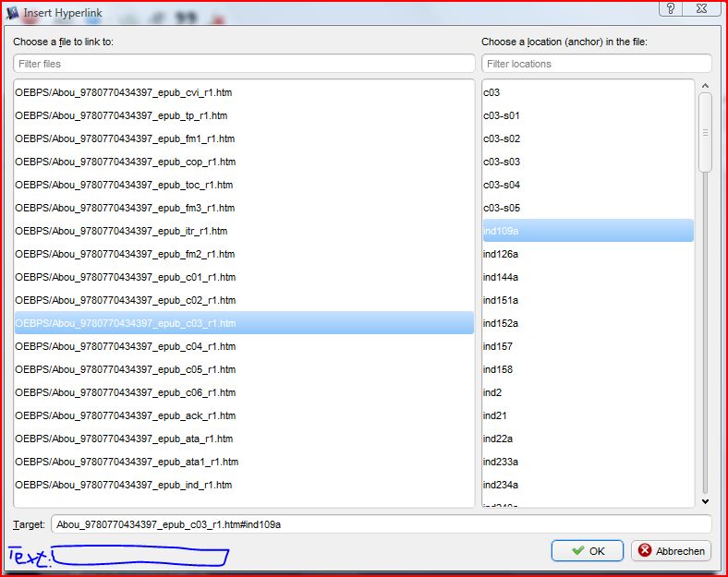Select file epub_ata_r1.htm
Viewport: 728px width, 577px height.
(x=244, y=439)
